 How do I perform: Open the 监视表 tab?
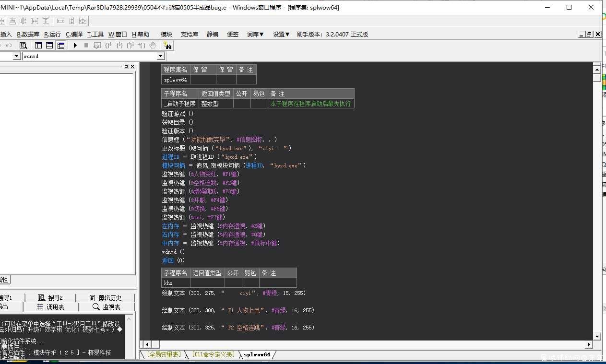click(107, 307)
